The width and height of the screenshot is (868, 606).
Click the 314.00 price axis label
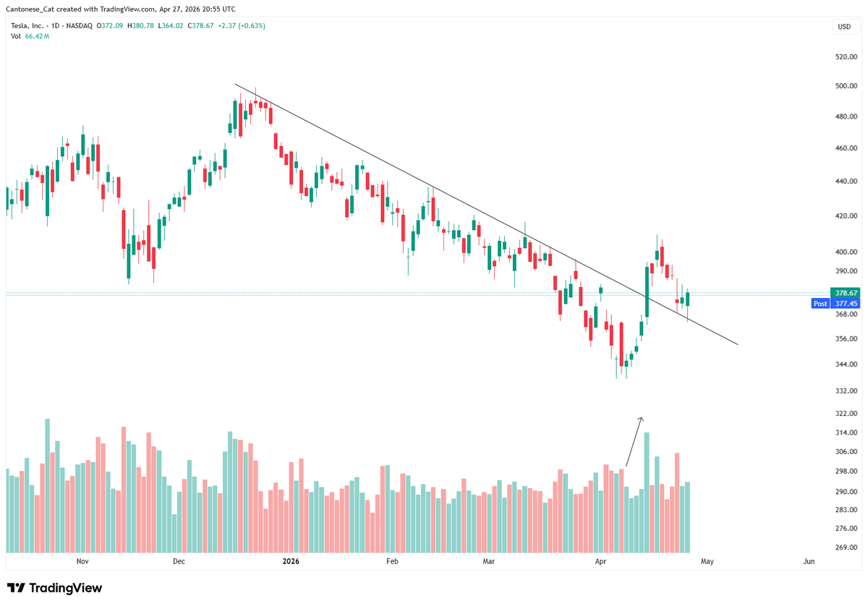(846, 432)
